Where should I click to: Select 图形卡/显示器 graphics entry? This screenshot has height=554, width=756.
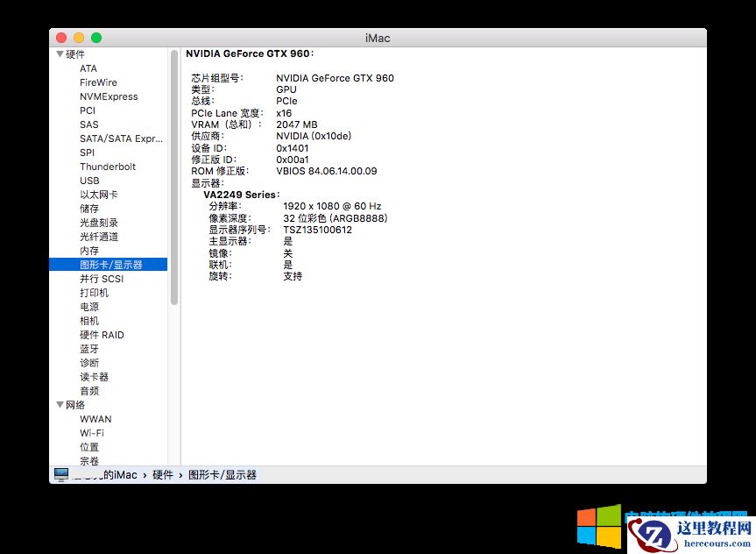[x=108, y=265]
